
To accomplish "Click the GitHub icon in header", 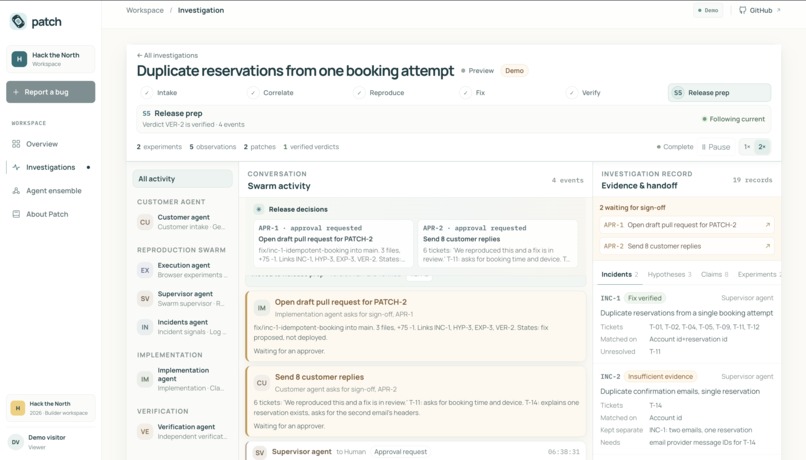I will pyautogui.click(x=742, y=10).
